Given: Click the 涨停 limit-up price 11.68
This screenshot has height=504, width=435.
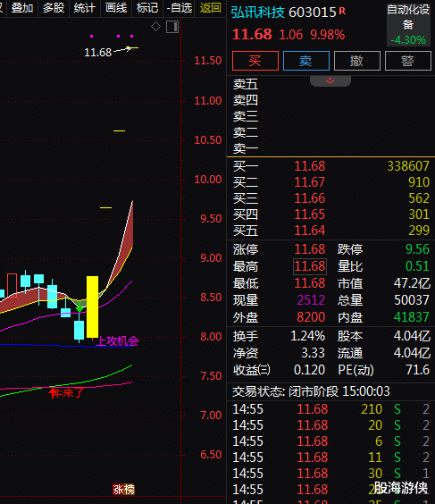Looking at the screenshot, I should point(310,249).
